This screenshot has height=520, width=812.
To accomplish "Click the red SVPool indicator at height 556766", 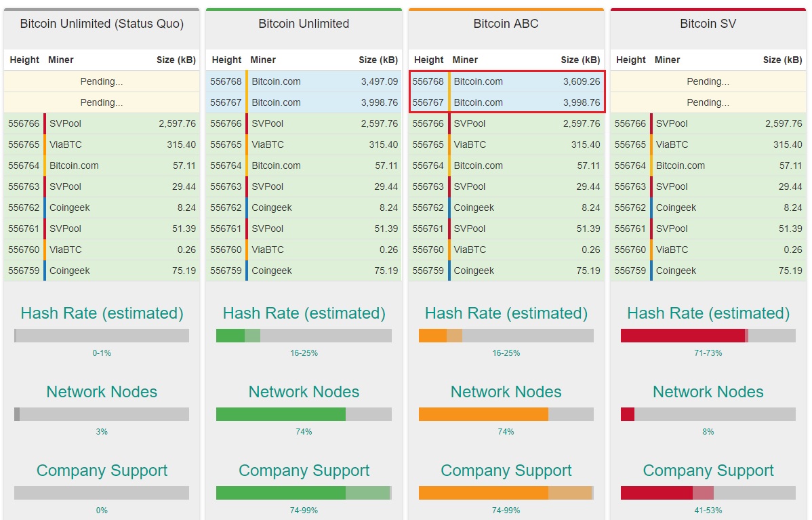I will click(45, 123).
